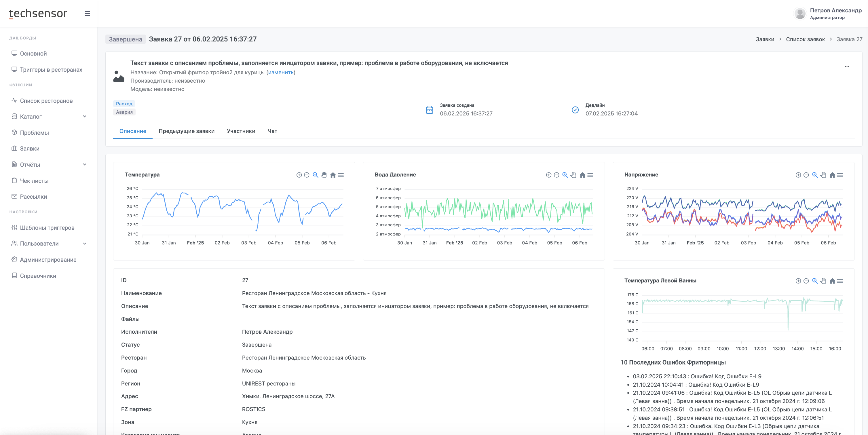Open the techsensor logo home link

(x=38, y=14)
